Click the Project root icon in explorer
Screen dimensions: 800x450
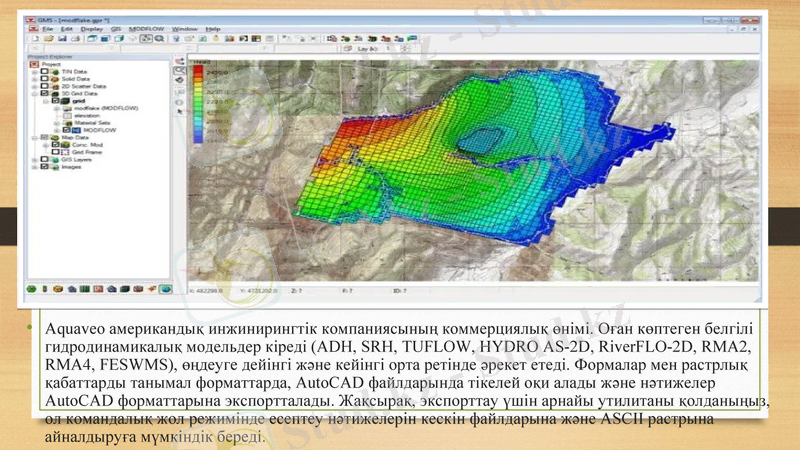(34, 64)
